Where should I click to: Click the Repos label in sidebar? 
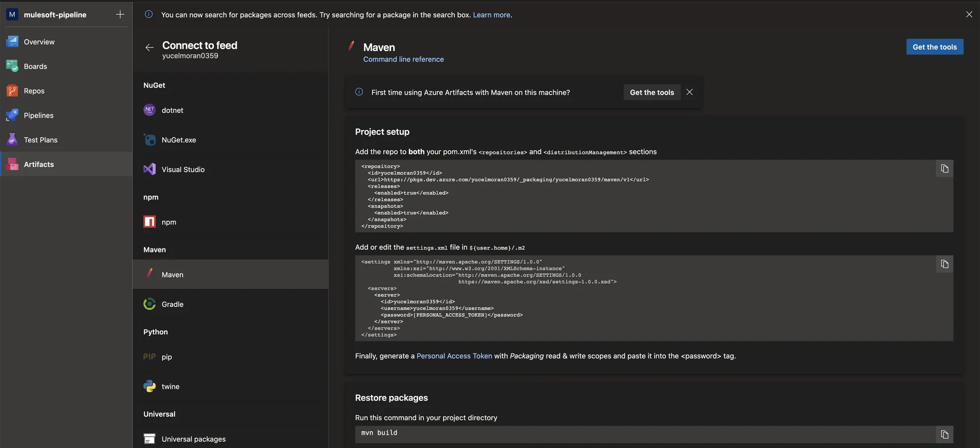click(x=34, y=91)
